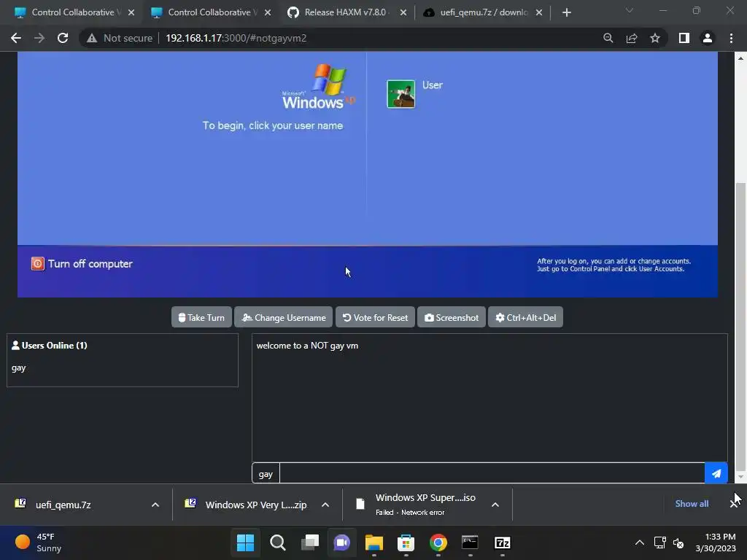The height and width of the screenshot is (560, 747).
Task: Click the Take Turn button
Action: (x=201, y=317)
